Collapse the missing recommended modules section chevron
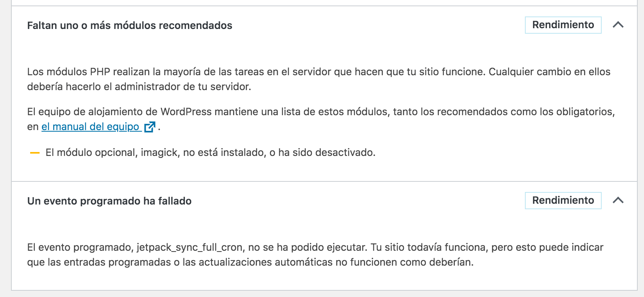The width and height of the screenshot is (644, 297). click(x=618, y=25)
